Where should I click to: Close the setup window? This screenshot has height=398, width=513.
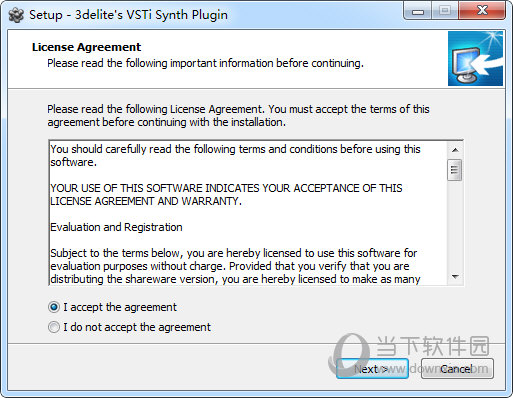coord(482,11)
